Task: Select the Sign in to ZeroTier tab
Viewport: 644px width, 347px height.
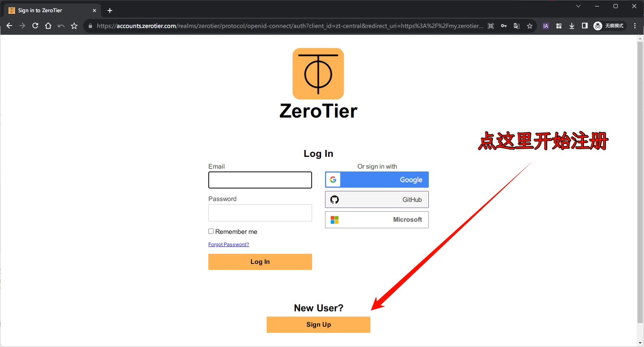Action: (x=53, y=11)
